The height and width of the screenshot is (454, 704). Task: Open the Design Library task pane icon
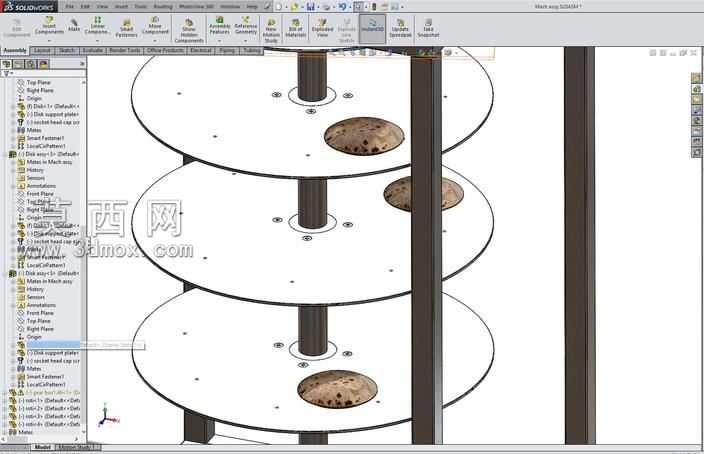(x=696, y=89)
